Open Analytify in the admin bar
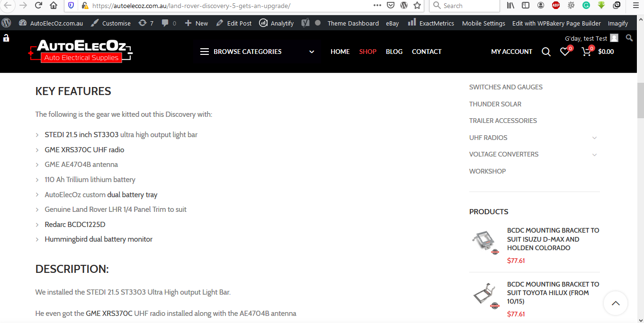The width and height of the screenshot is (644, 323). pyautogui.click(x=277, y=23)
